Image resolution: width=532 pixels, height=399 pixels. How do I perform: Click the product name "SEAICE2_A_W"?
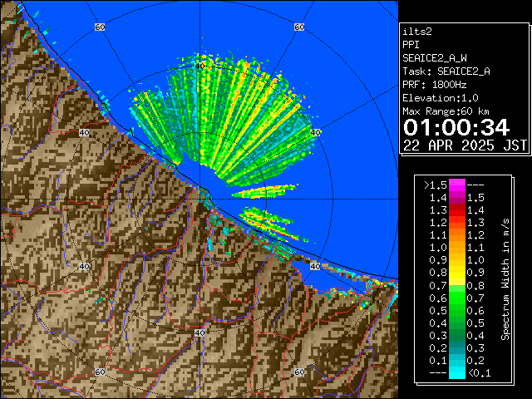click(435, 58)
